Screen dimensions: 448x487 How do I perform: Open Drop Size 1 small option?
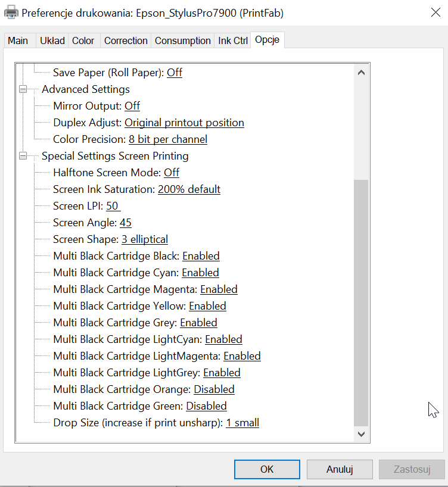[242, 423]
